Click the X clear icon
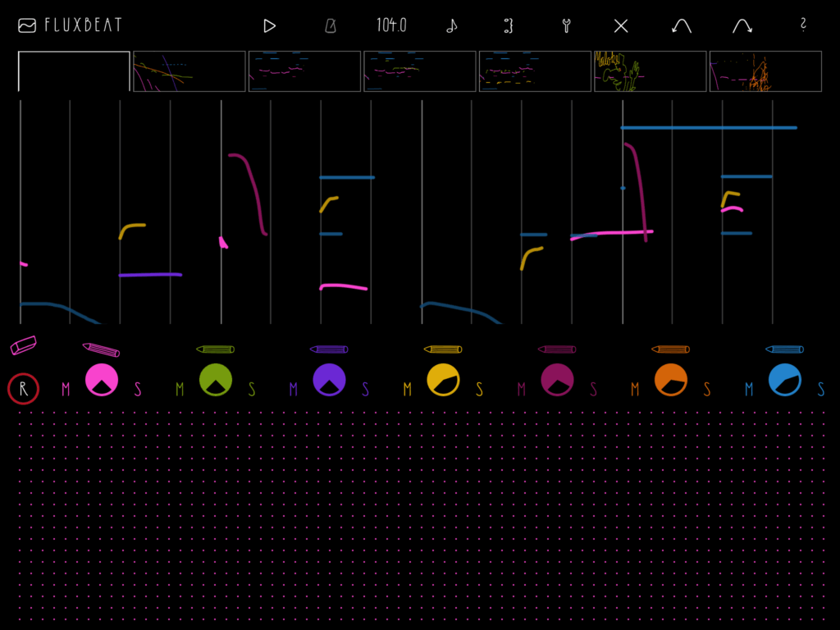This screenshot has height=630, width=840. click(x=621, y=26)
